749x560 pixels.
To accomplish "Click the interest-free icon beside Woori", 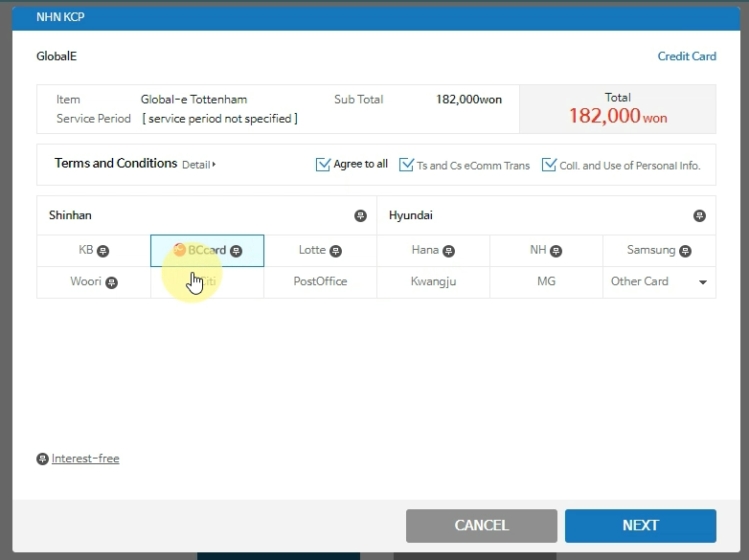I will coord(111,282).
